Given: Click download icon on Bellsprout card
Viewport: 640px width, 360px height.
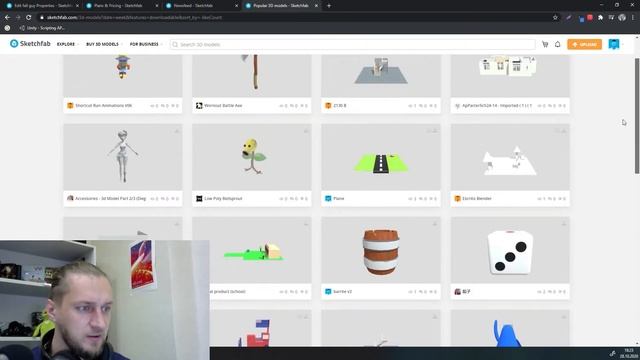Looking at the screenshot, I should [306, 131].
